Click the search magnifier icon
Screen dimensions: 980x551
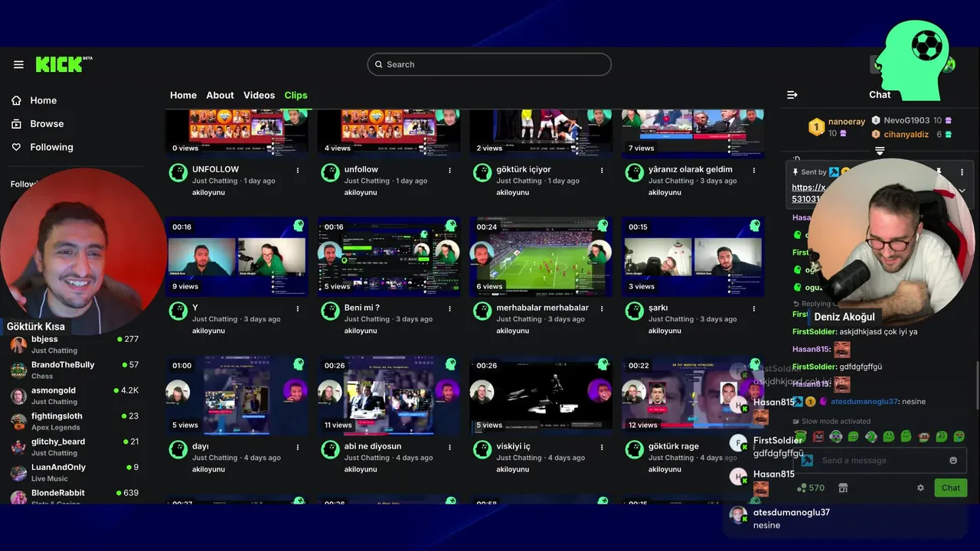tap(377, 64)
